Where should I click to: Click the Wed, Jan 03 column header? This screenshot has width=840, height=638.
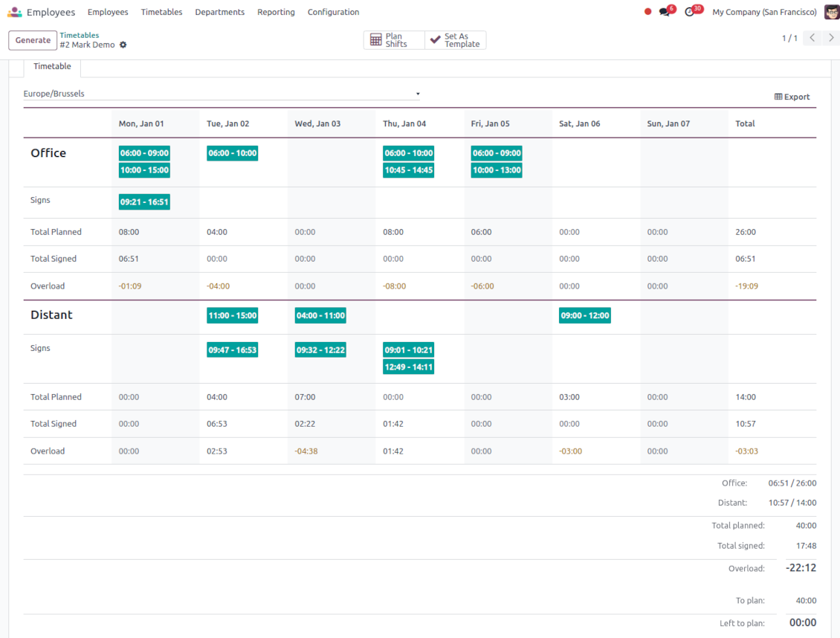coord(317,123)
